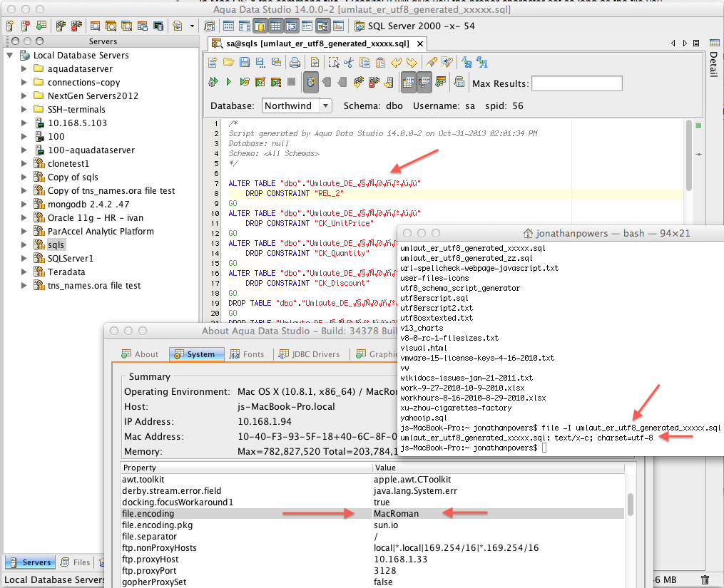This screenshot has width=724, height=588.
Task: Create a new script in the query toolbar
Action: (213, 62)
